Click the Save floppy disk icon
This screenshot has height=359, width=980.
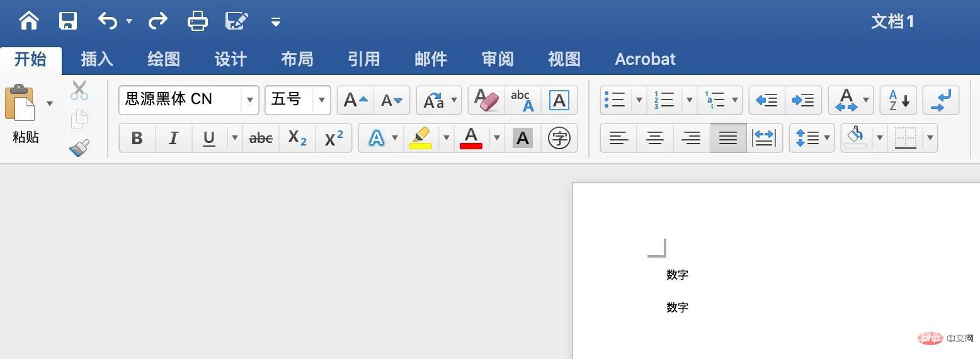tap(68, 21)
